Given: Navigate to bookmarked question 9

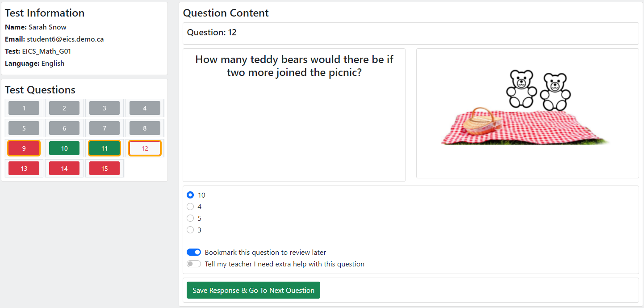Looking at the screenshot, I should click(x=24, y=148).
